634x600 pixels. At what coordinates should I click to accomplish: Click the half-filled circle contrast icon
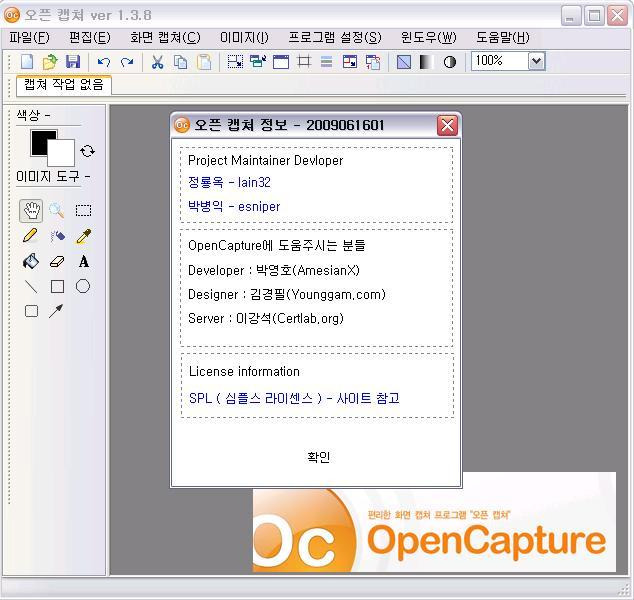tap(450, 62)
